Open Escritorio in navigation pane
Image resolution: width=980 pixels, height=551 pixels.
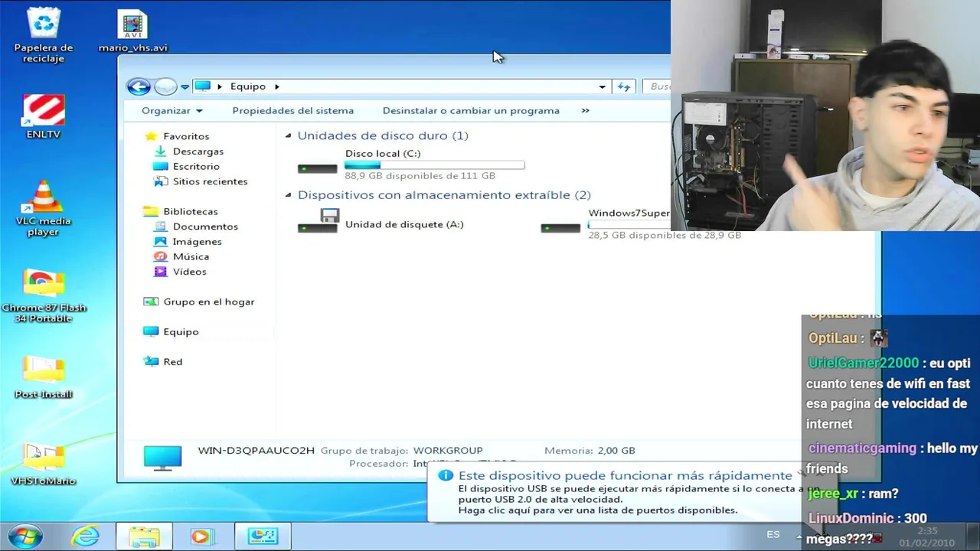(x=196, y=166)
